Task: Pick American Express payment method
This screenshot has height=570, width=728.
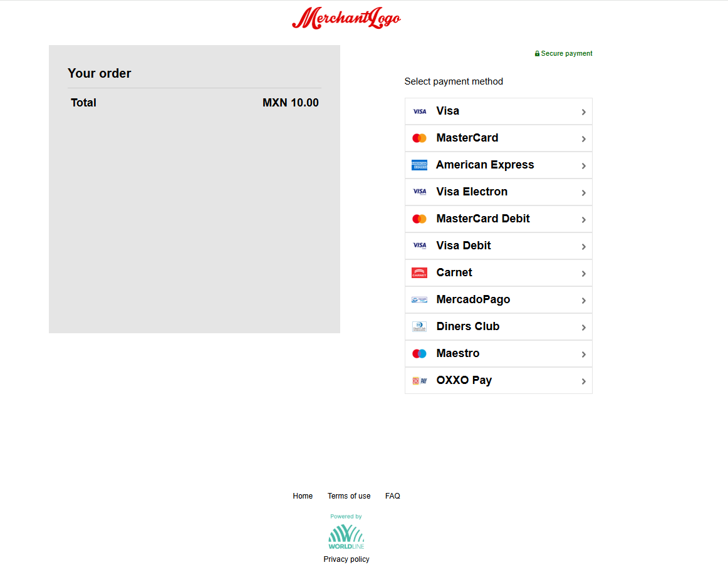Action: point(499,165)
